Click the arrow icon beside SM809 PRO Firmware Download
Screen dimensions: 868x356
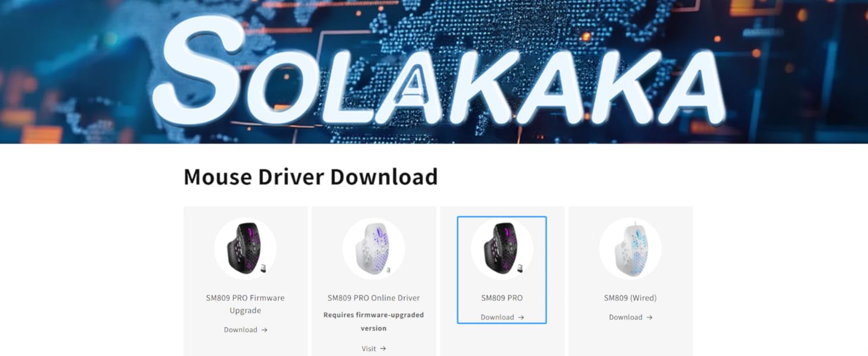pyautogui.click(x=264, y=330)
